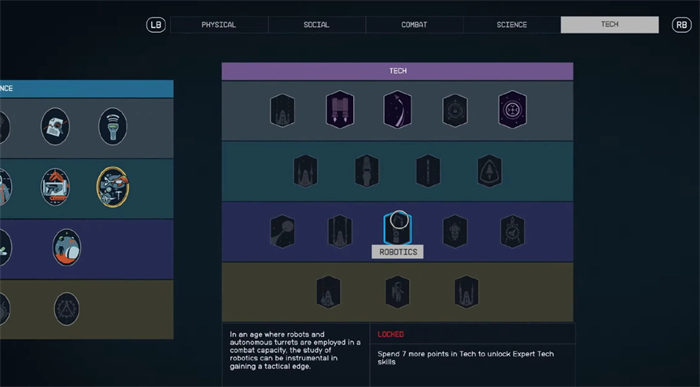Select the Targeting Control Systems crosshair badge
The height and width of the screenshot is (387, 700).
coord(512,109)
